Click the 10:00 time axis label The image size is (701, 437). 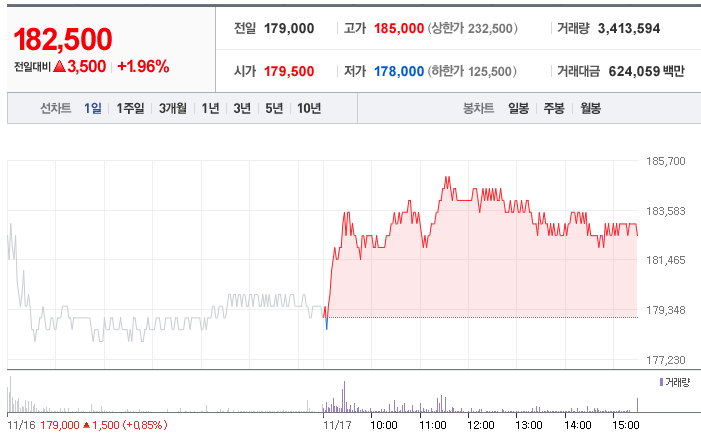pos(384,425)
